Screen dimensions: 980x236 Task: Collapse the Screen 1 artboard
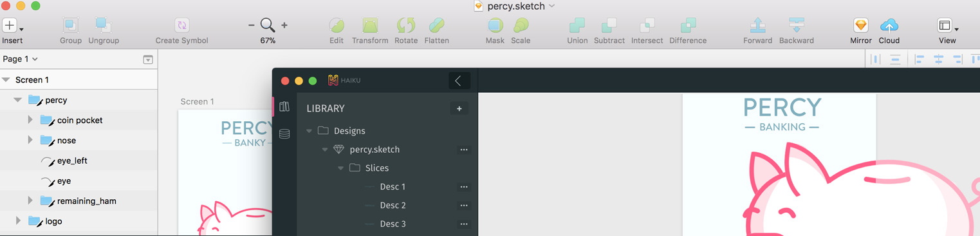[x=6, y=80]
